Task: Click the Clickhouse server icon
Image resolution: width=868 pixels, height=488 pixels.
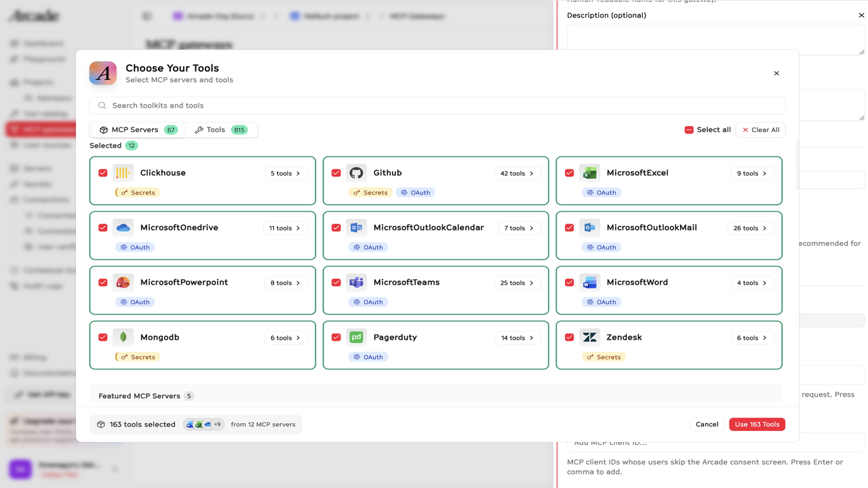Action: (123, 173)
